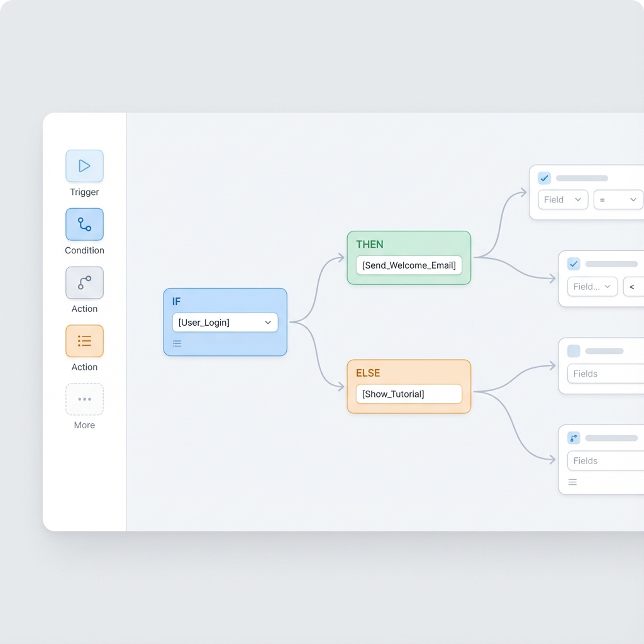Click the Trigger label in the left panel
The width and height of the screenshot is (644, 644).
pos(84,192)
